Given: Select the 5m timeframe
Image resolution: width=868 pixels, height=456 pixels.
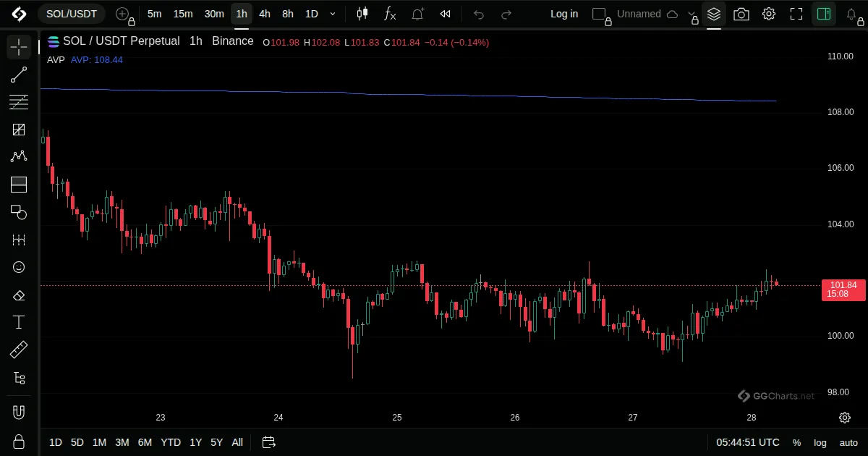Looking at the screenshot, I should (154, 14).
